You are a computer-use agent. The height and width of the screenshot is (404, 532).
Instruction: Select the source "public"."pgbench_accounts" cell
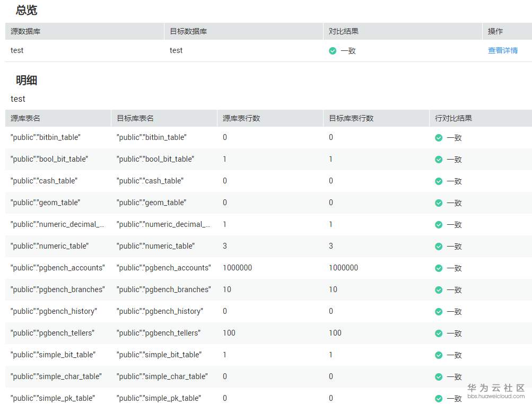click(58, 268)
